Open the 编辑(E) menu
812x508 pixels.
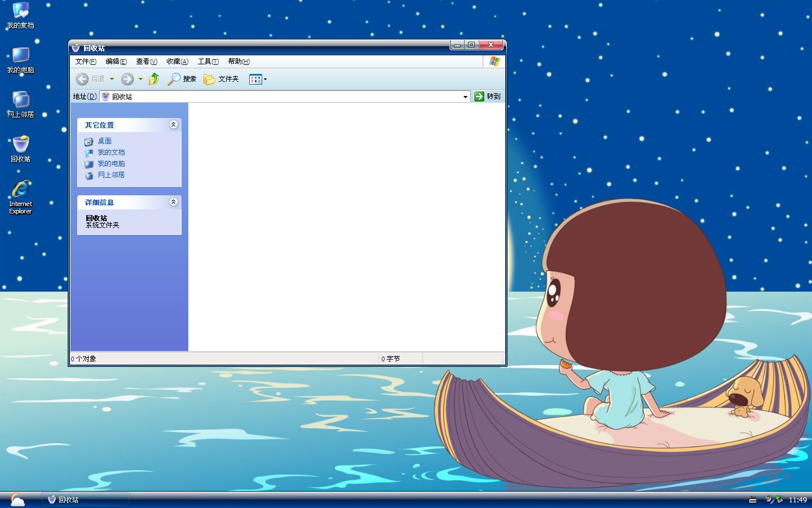tap(116, 62)
